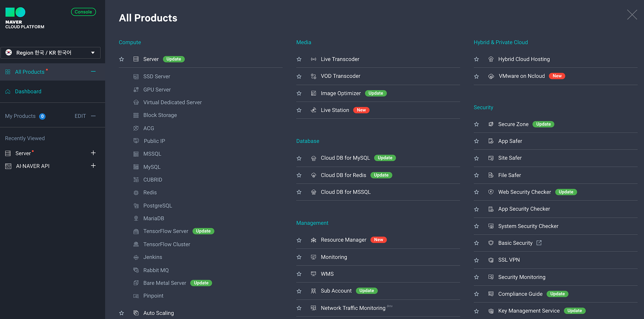644x319 pixels.
Task: Open the Security Monitoring product
Action: click(x=522, y=277)
